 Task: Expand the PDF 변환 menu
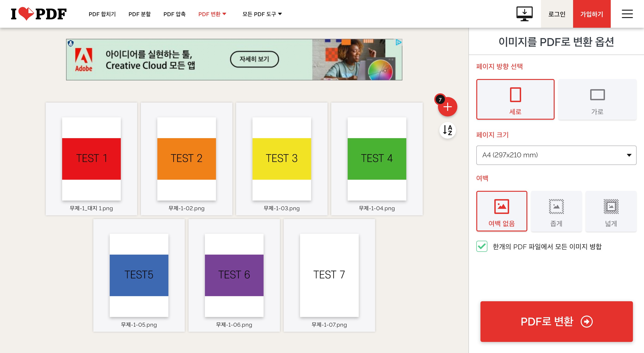click(212, 14)
